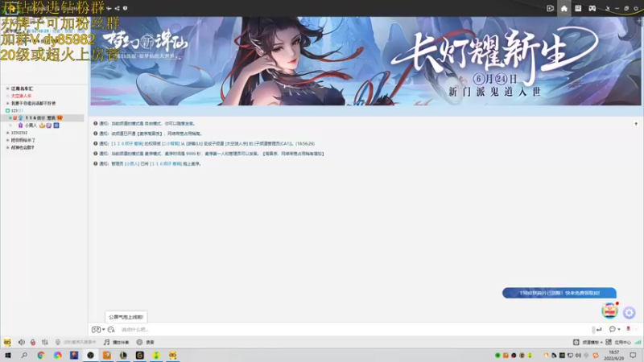This screenshot has height=362, width=644.
Task: Collapse the 123 channel node
Action: pyautogui.click(x=7, y=111)
